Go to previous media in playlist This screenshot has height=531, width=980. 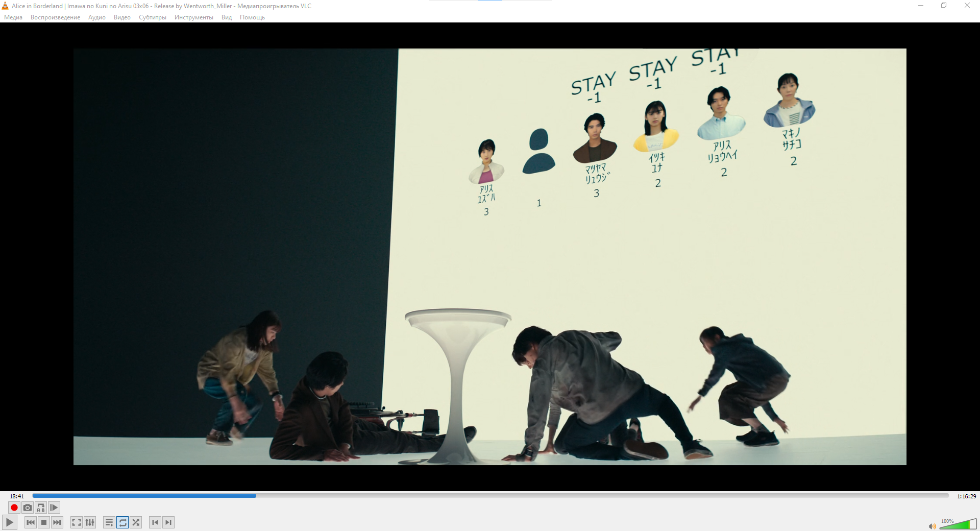point(31,522)
